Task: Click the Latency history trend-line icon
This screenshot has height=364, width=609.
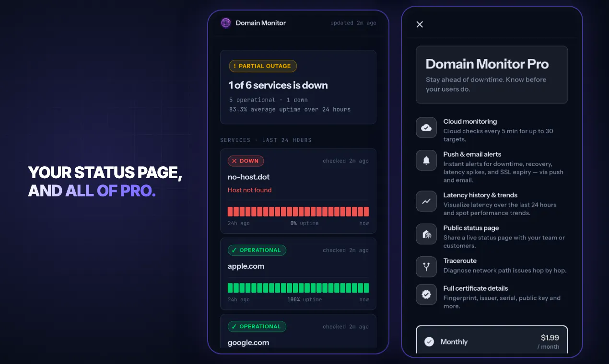Action: coord(426,201)
